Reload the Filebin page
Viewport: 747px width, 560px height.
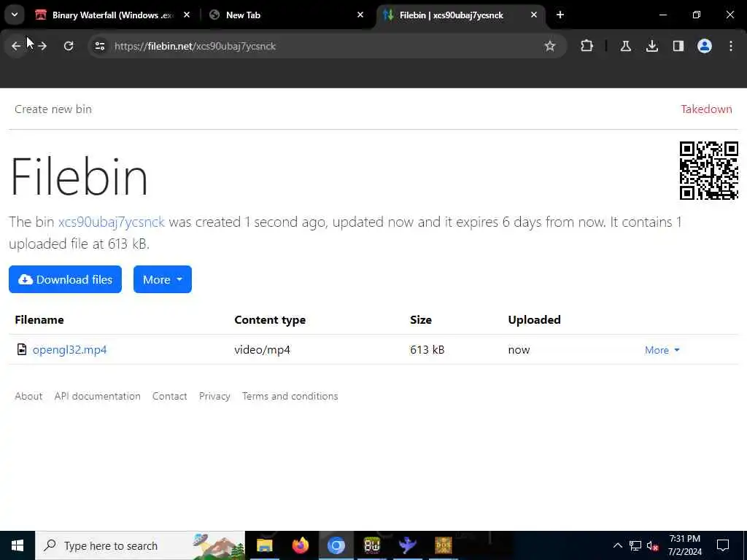click(69, 46)
